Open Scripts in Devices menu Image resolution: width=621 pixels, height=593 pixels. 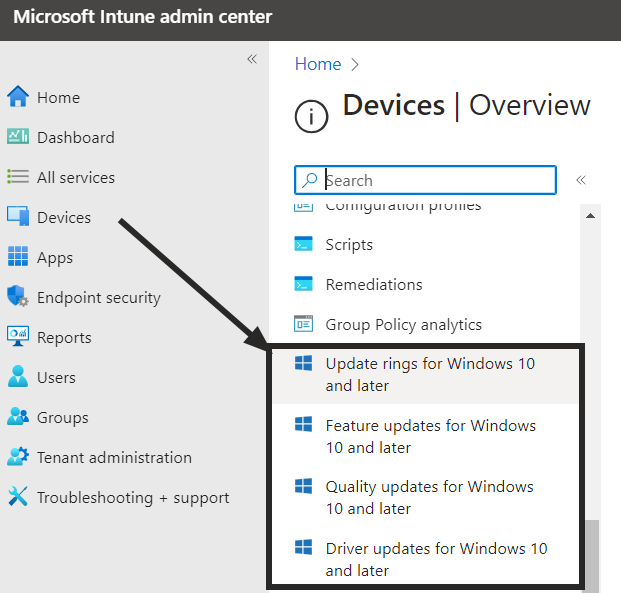(349, 244)
